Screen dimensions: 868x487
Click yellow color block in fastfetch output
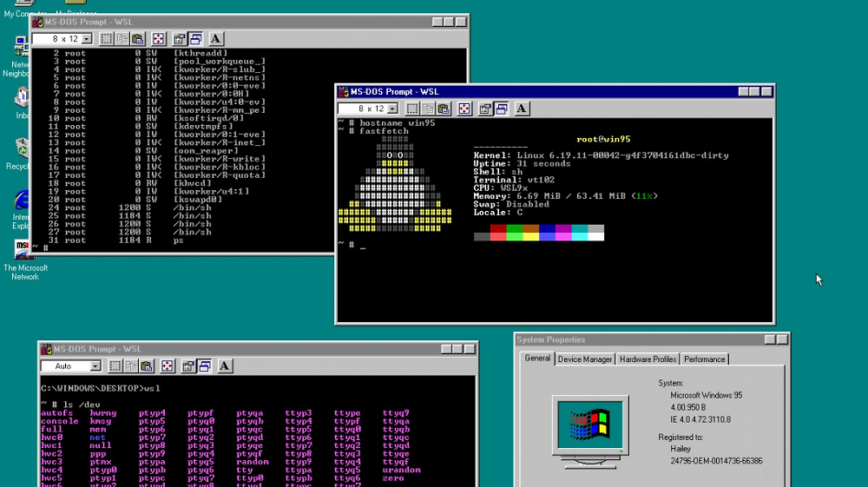pos(531,237)
